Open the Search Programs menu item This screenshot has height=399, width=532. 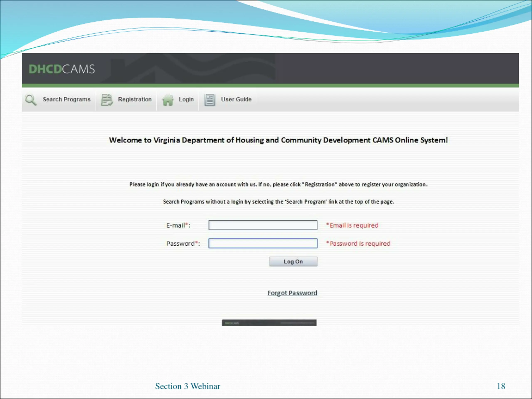(x=67, y=99)
